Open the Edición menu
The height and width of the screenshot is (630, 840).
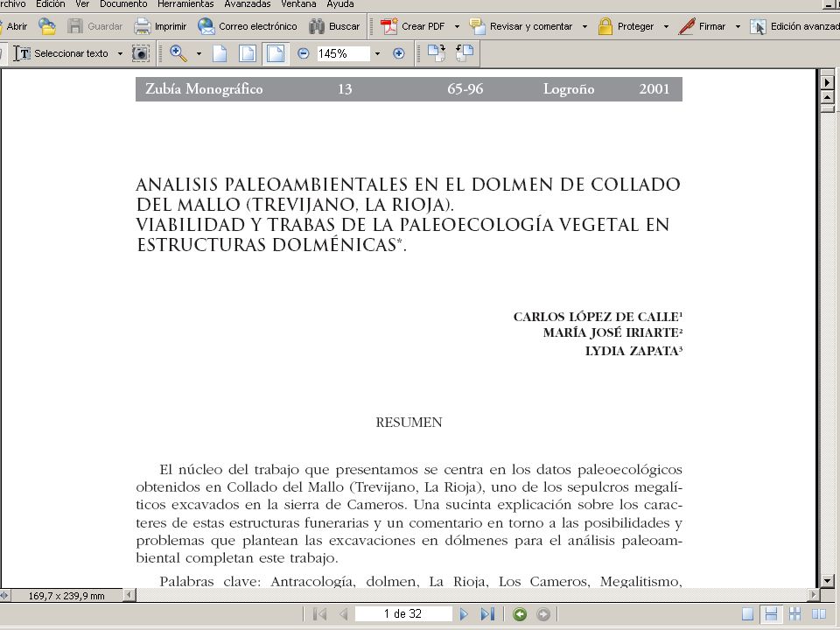tap(51, 4)
